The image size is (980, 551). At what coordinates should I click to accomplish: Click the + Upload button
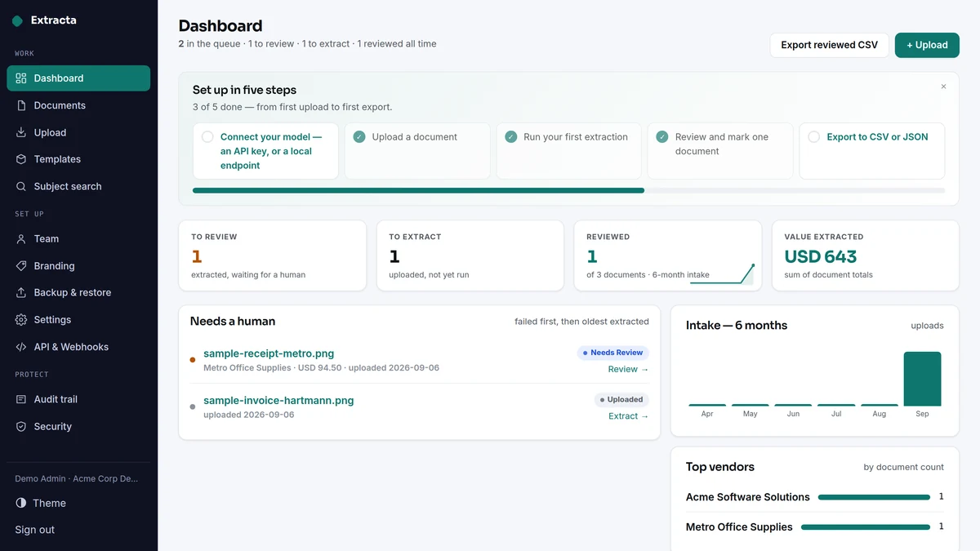pyautogui.click(x=927, y=45)
